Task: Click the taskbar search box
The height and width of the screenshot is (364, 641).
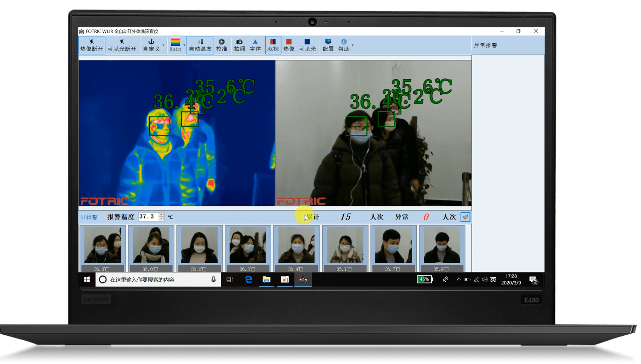Action: tap(158, 280)
